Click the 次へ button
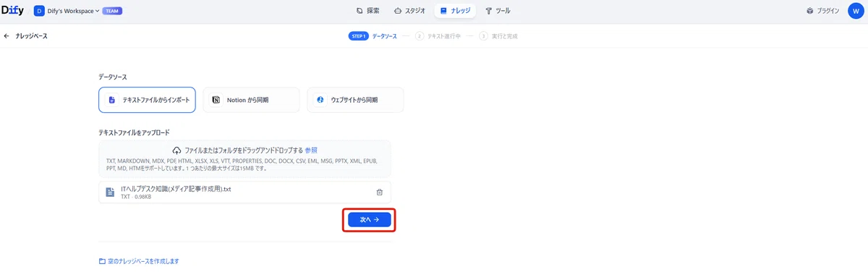The height and width of the screenshot is (272, 868). pos(369,218)
